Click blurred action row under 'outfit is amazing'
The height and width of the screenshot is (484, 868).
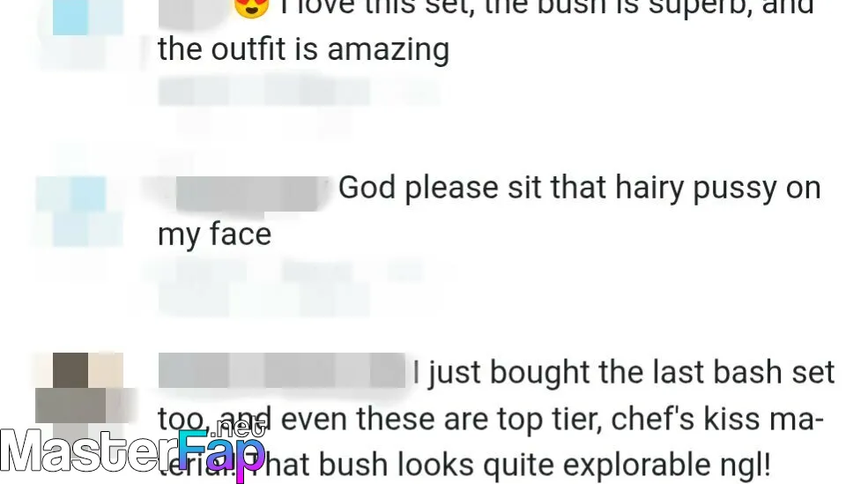[299, 92]
